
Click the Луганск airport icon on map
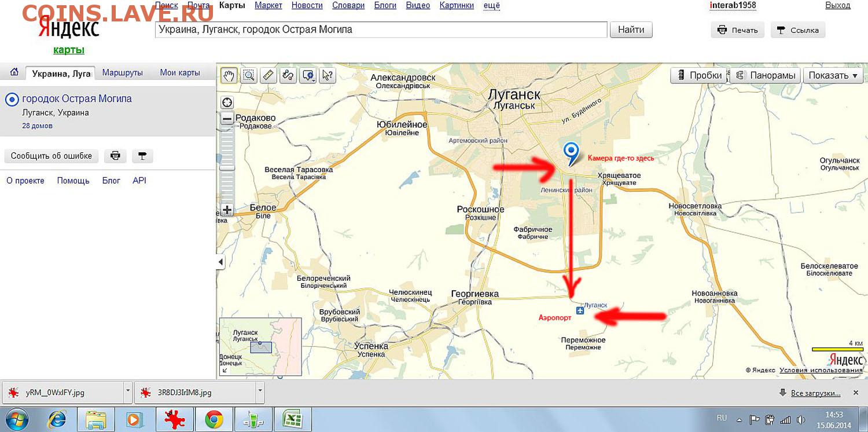click(x=580, y=311)
